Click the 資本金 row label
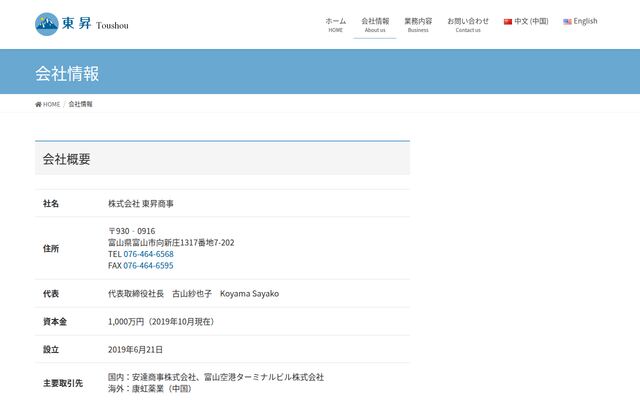Screen dimensions: 640x400 [x=55, y=322]
